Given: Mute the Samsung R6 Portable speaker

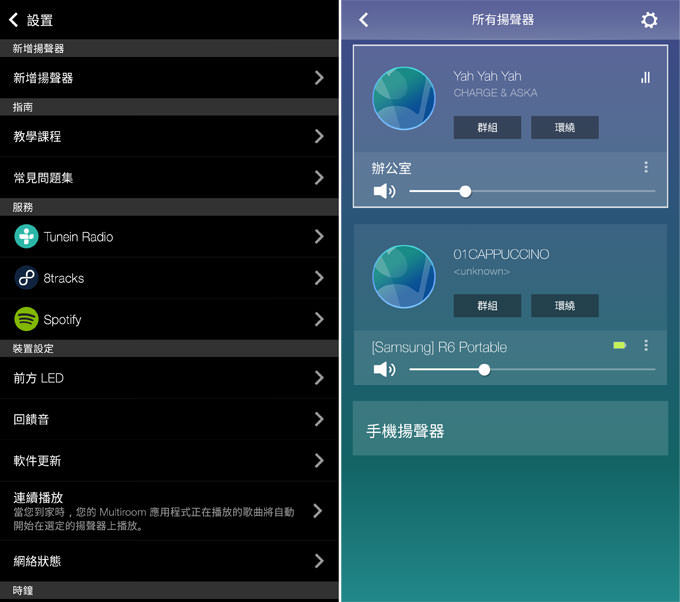Looking at the screenshot, I should point(384,370).
